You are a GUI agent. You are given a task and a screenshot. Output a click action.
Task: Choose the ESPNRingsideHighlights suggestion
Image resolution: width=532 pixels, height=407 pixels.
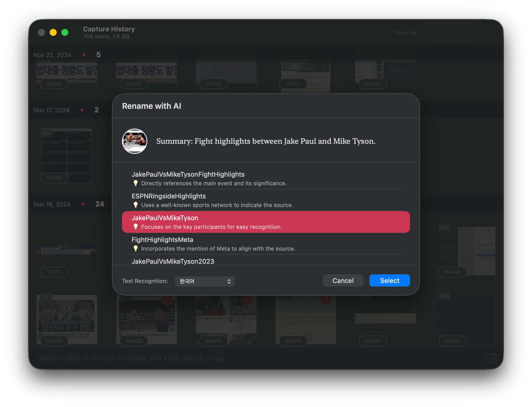click(x=169, y=196)
